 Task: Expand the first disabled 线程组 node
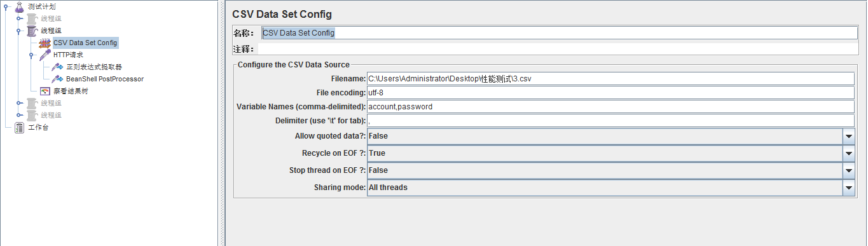click(x=19, y=18)
